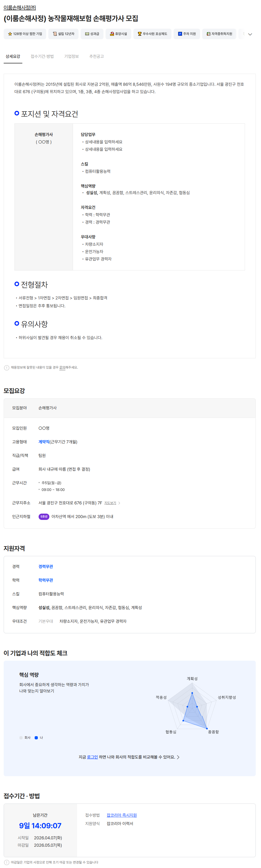
Task: Switch to the 접수기간·방법 tab
Action: pyautogui.click(x=42, y=57)
